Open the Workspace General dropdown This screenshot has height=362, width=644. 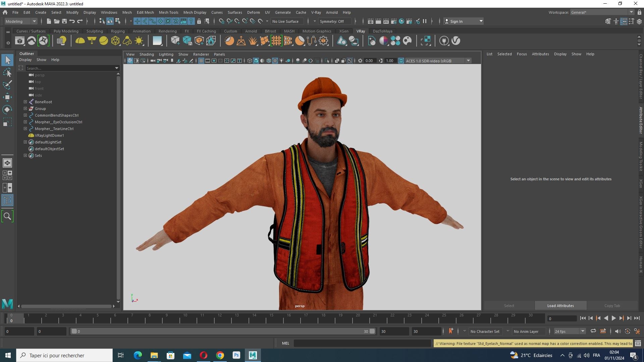602,12
